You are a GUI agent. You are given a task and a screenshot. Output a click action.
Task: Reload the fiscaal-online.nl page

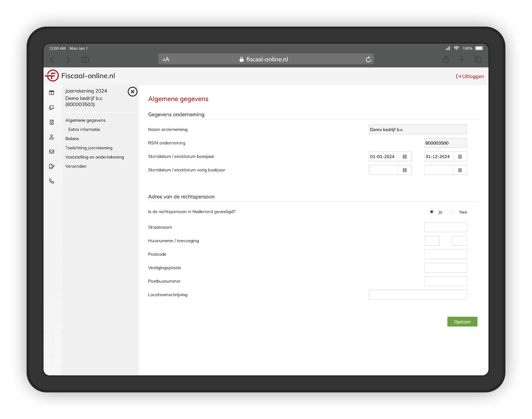[368, 59]
